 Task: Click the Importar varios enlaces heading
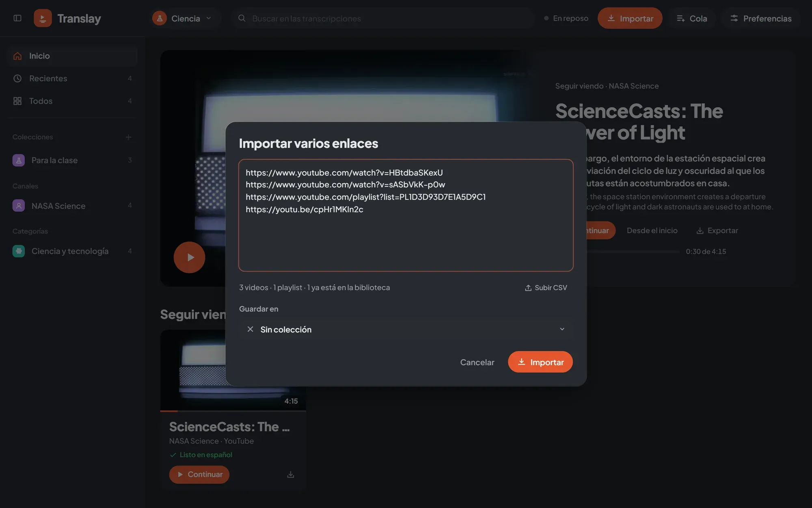[309, 143]
